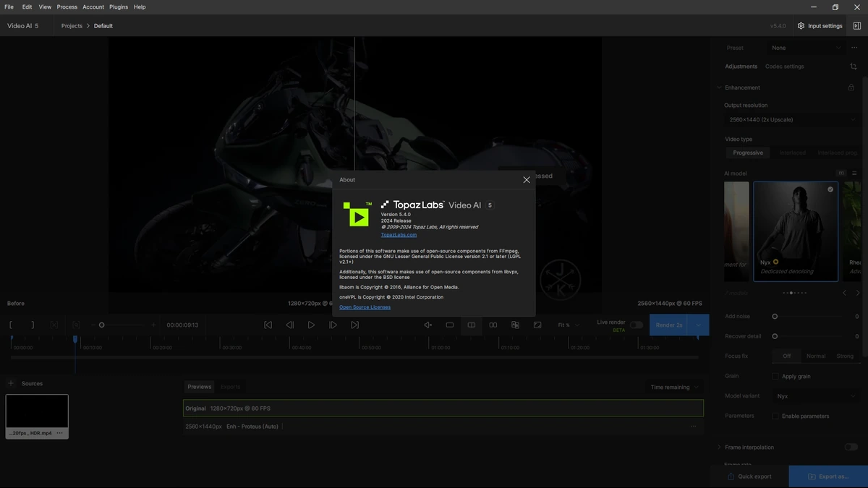
Task: Select the side-by-side view icon
Action: (x=493, y=325)
